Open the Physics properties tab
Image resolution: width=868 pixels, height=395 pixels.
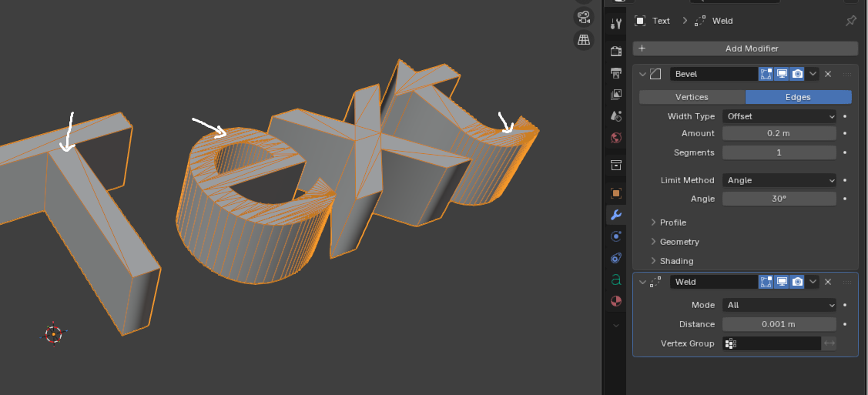(x=616, y=236)
